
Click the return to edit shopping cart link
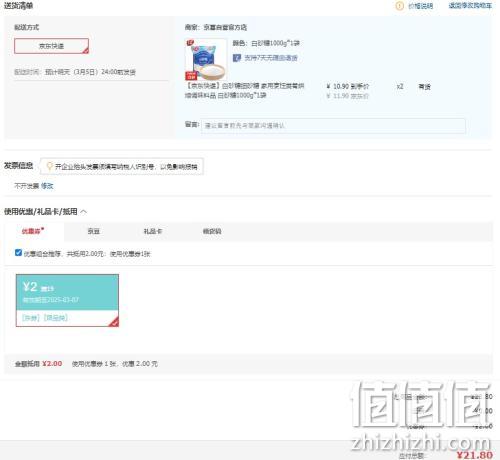coord(470,6)
